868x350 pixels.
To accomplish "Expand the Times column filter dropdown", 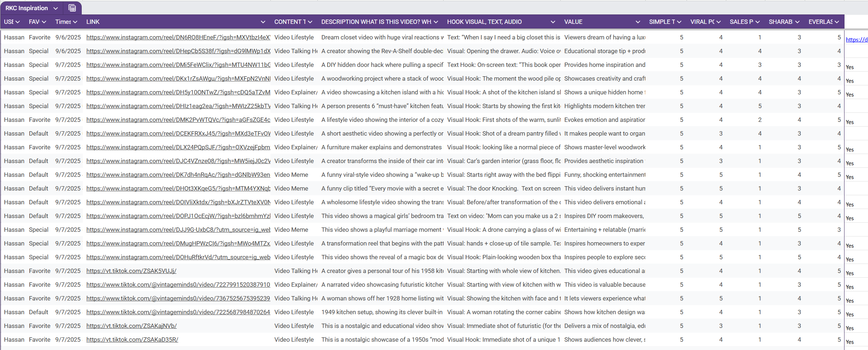I will [x=75, y=22].
